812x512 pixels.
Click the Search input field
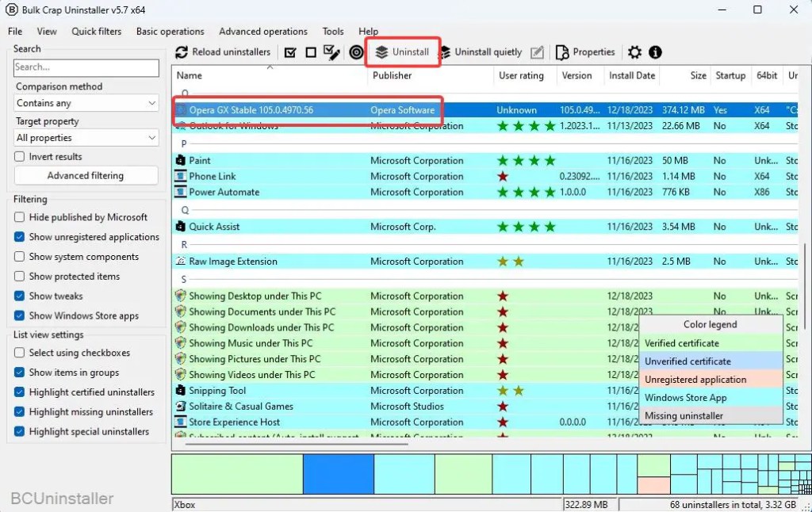point(86,67)
